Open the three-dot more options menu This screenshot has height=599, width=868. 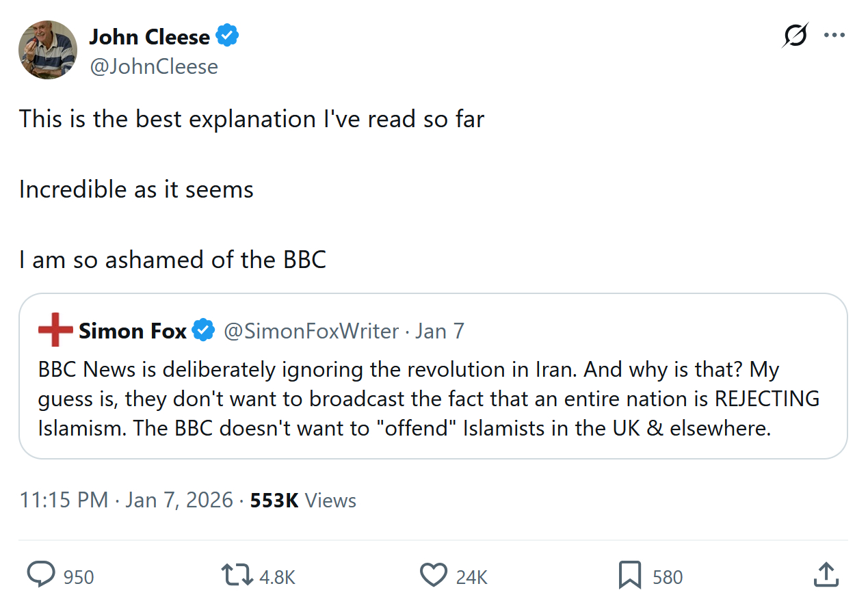[x=834, y=36]
